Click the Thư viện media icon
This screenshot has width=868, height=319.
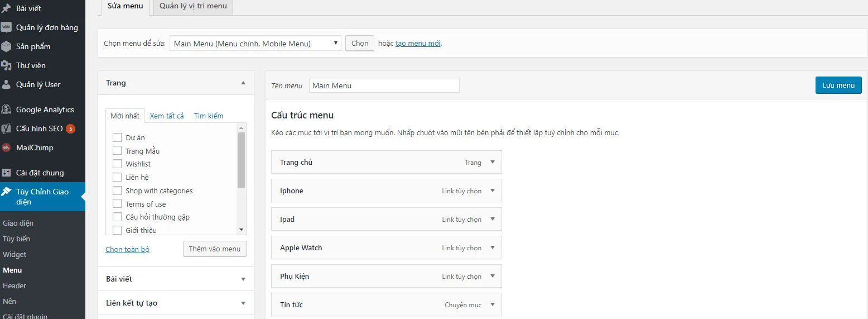pos(6,65)
